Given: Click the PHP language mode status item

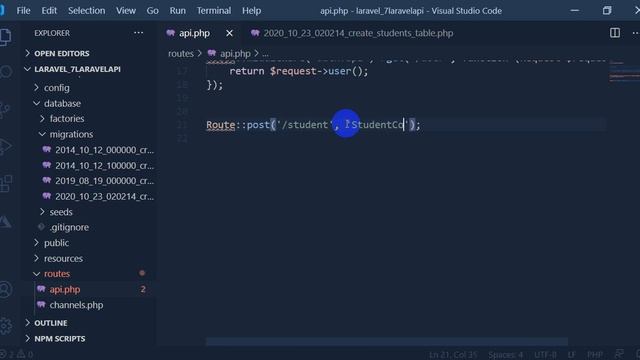Looking at the screenshot, I should pos(595,355).
